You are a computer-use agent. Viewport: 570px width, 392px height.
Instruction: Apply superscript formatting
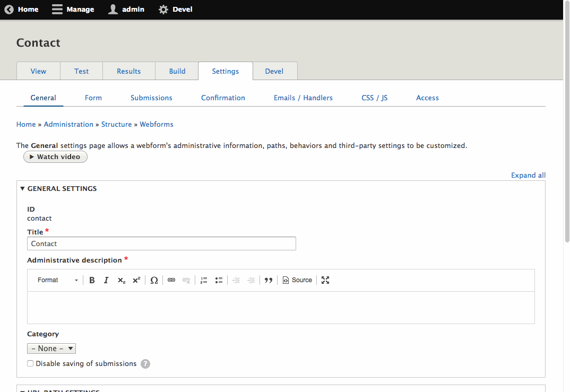click(136, 280)
